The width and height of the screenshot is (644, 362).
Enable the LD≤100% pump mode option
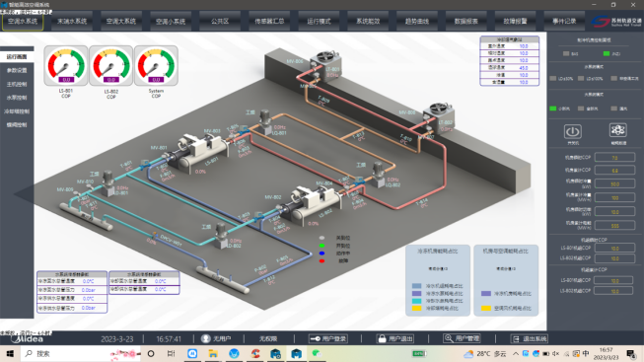pos(581,79)
